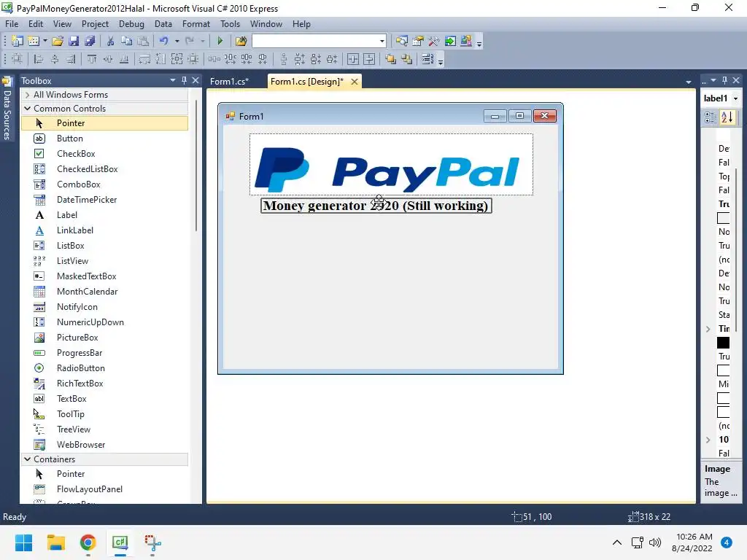Close the Form1.cs [Design] tab
The image size is (747, 560).
[x=355, y=82]
